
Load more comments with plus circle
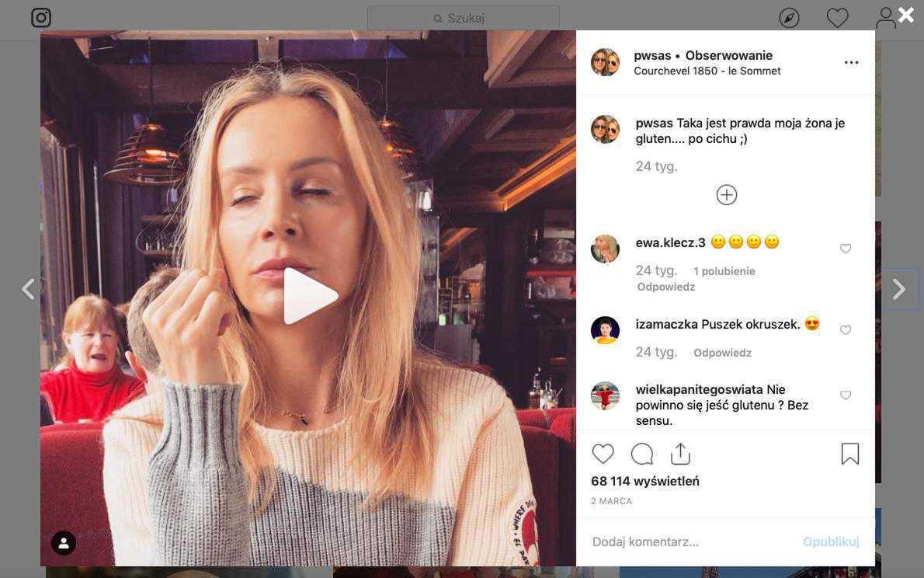727,195
